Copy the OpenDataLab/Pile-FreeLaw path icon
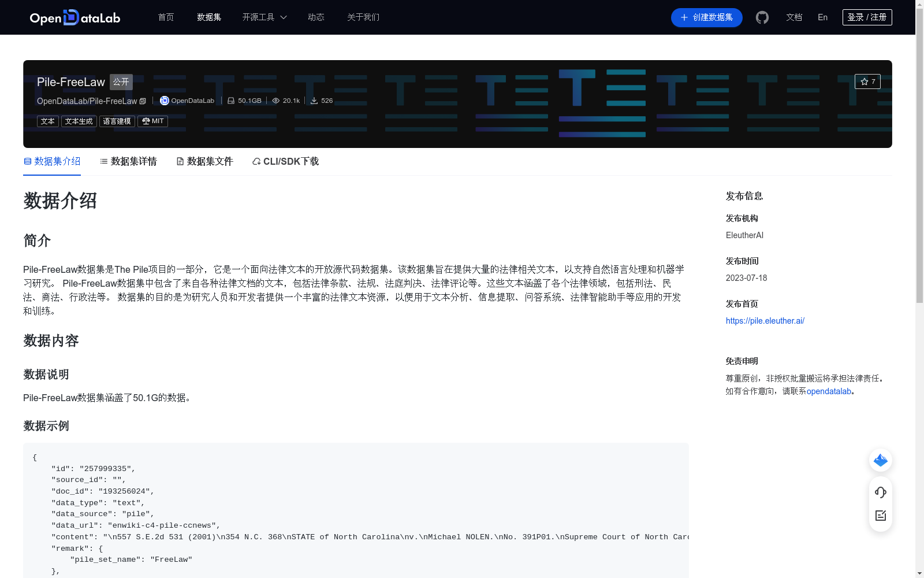 pyautogui.click(x=143, y=101)
